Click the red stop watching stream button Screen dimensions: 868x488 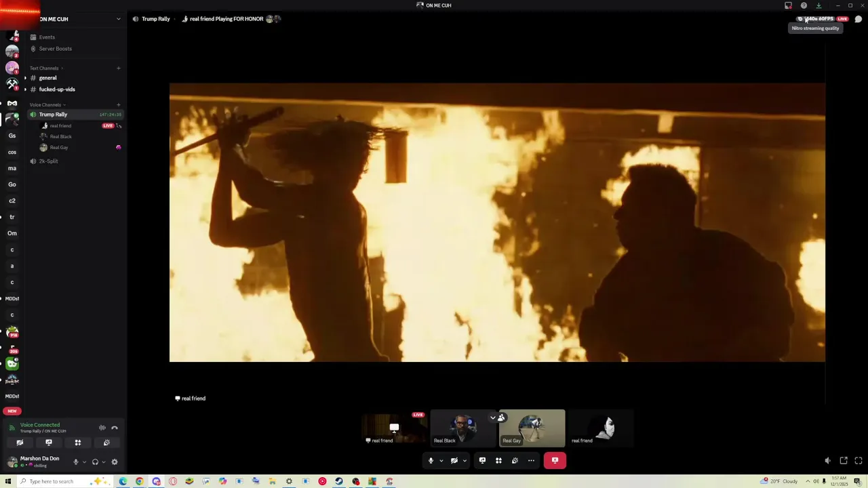coord(555,461)
